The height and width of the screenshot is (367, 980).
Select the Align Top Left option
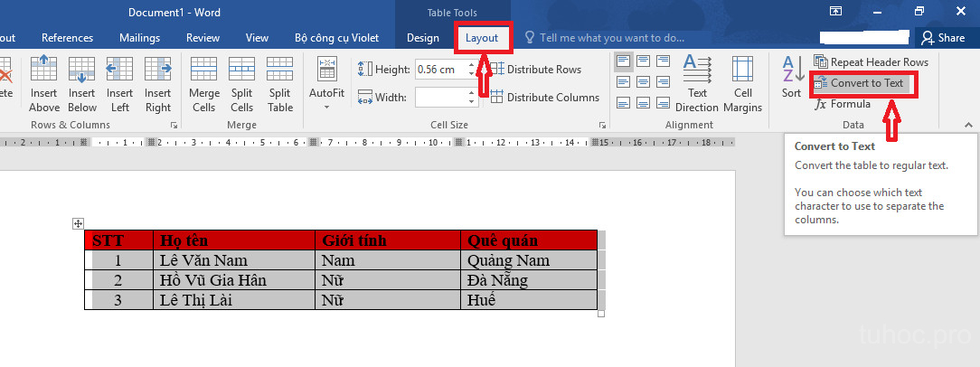(624, 61)
